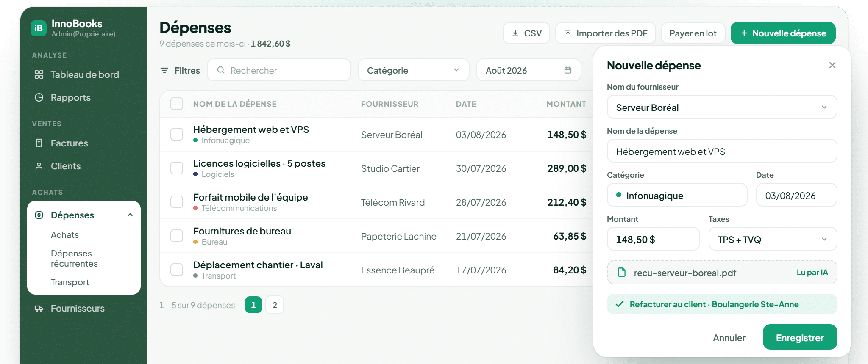This screenshot has height=364, width=868.
Task: Open the Infonuagique category selector
Action: click(x=677, y=195)
